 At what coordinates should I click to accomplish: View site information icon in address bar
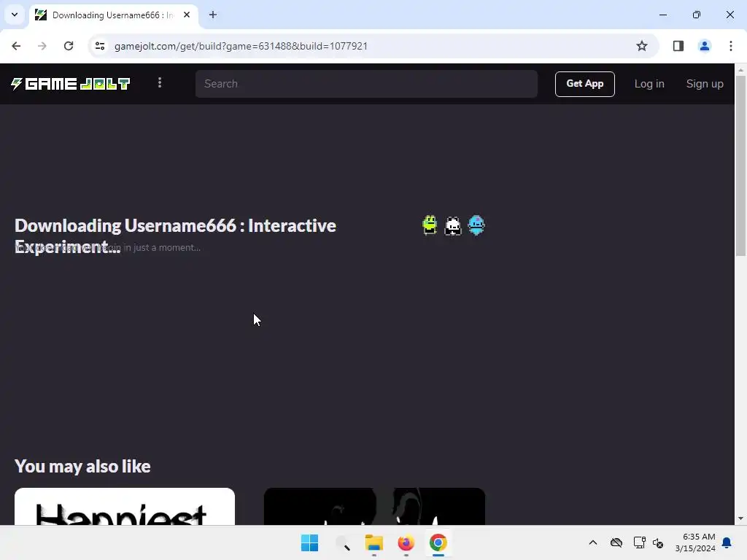[x=99, y=46]
